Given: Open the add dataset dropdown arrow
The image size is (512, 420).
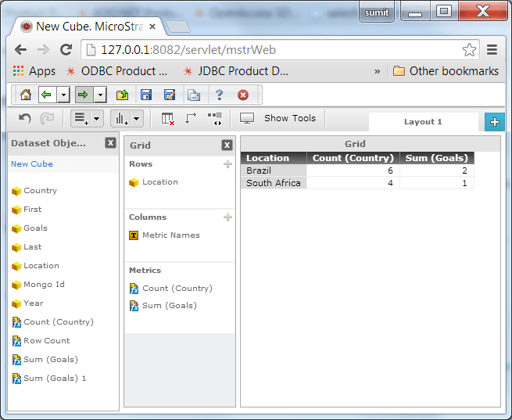Looking at the screenshot, I should 97,119.
